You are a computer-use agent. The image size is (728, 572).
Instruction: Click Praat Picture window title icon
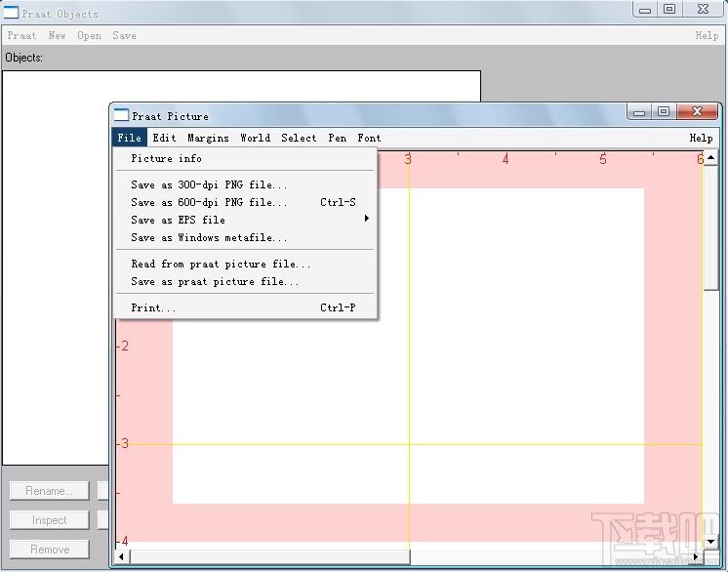pyautogui.click(x=121, y=114)
